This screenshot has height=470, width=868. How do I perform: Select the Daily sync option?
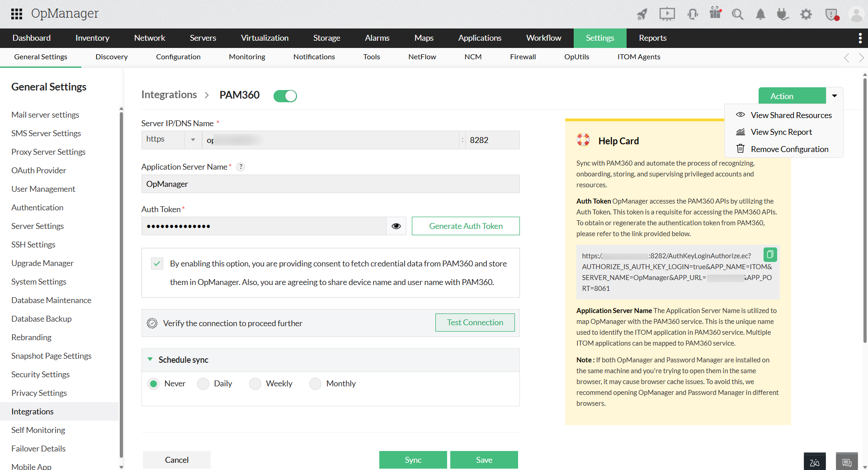[x=203, y=384]
